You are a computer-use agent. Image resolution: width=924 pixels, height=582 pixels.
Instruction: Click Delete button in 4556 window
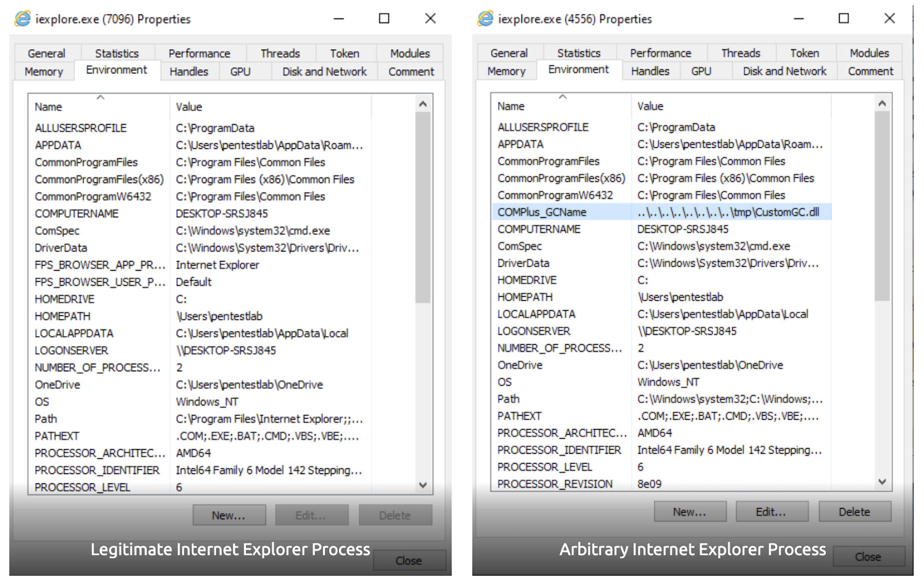(854, 512)
